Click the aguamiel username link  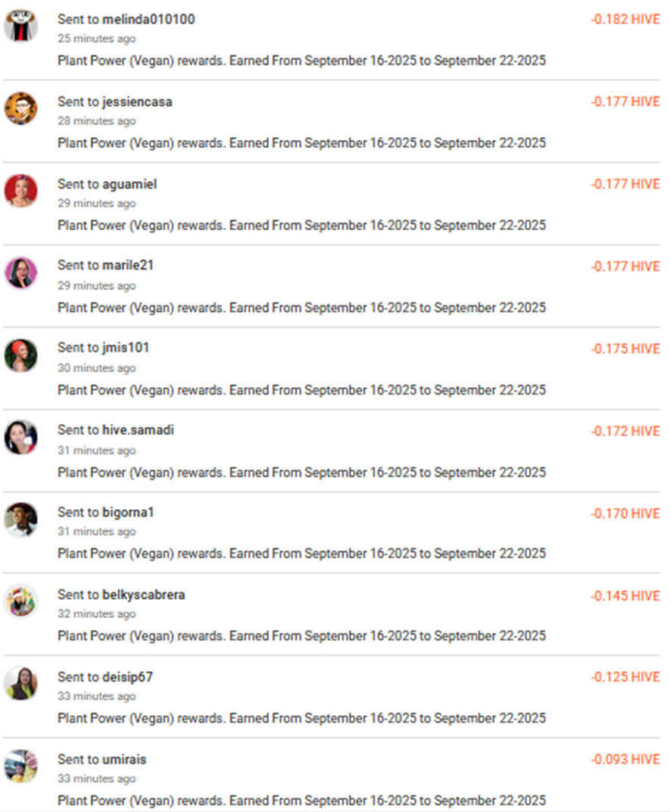coord(129,184)
